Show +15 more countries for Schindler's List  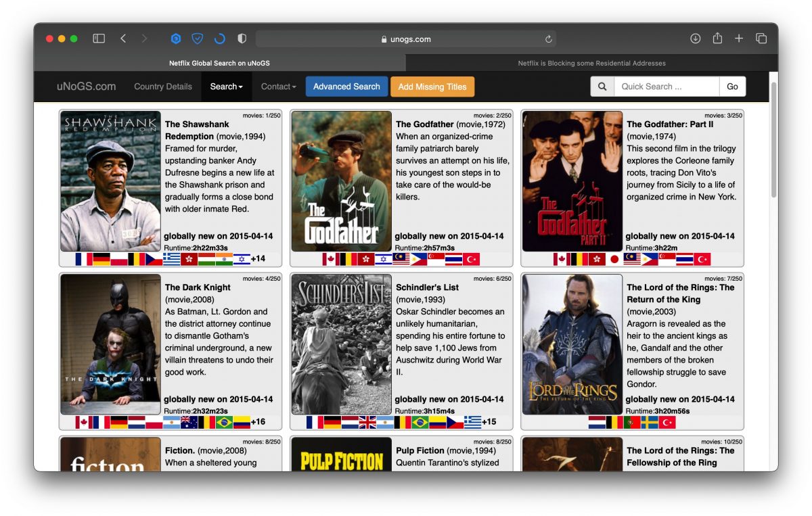point(489,422)
